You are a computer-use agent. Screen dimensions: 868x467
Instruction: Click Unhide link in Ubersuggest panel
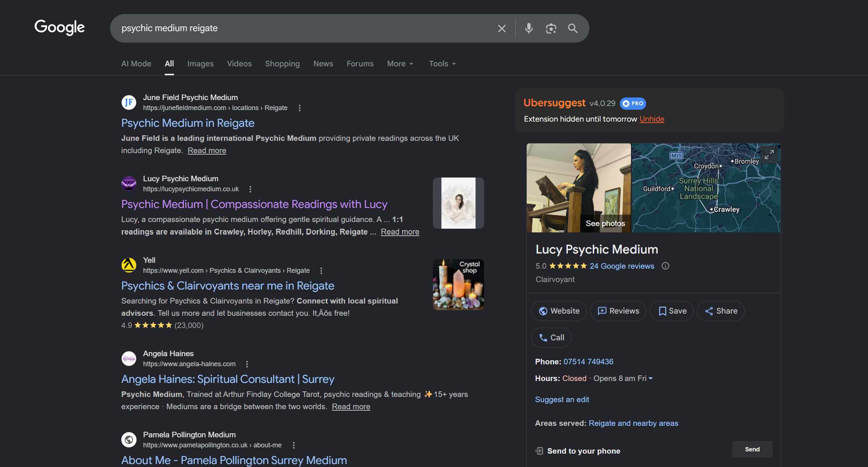point(652,119)
